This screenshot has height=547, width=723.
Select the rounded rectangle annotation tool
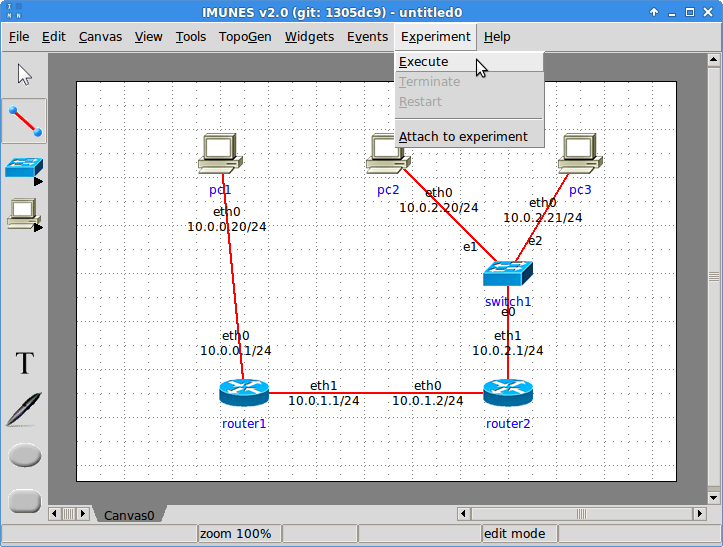click(24, 500)
